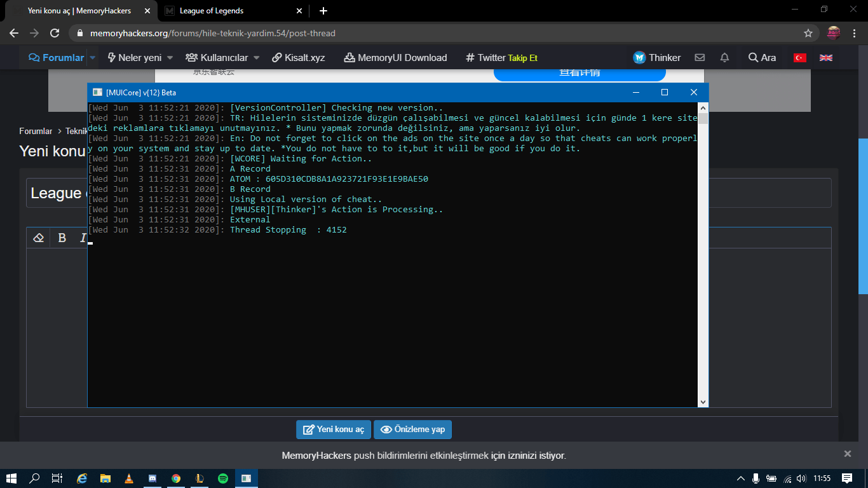This screenshot has width=868, height=488.
Task: Open MemoryUI Download link
Action: tap(395, 57)
